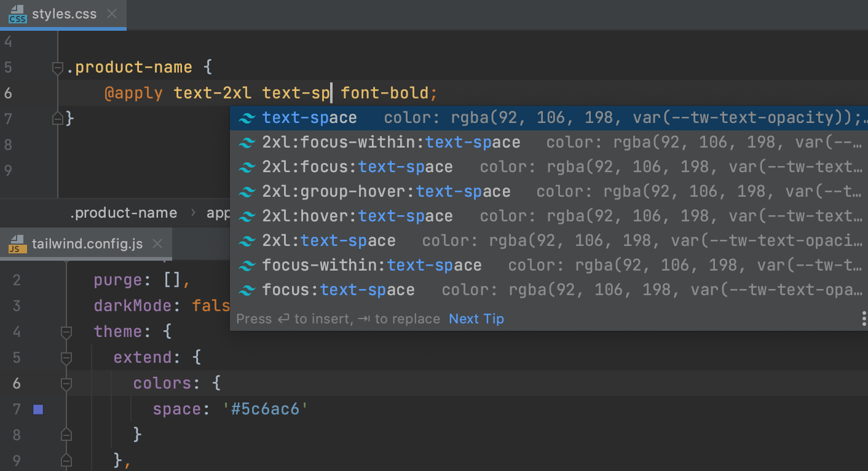Image resolution: width=868 pixels, height=471 pixels.
Task: Click the JS file icon on tailwind.config.js tab
Action: [17, 244]
